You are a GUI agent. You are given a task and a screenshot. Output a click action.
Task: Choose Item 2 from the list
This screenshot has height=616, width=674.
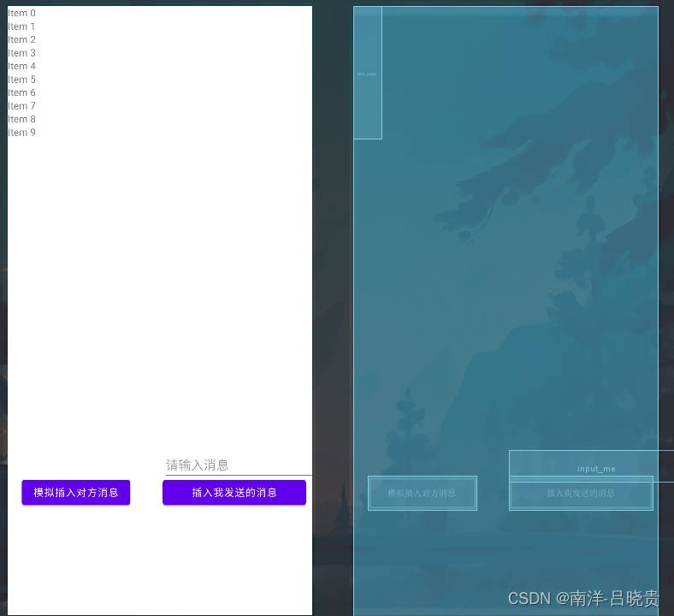(x=22, y=40)
